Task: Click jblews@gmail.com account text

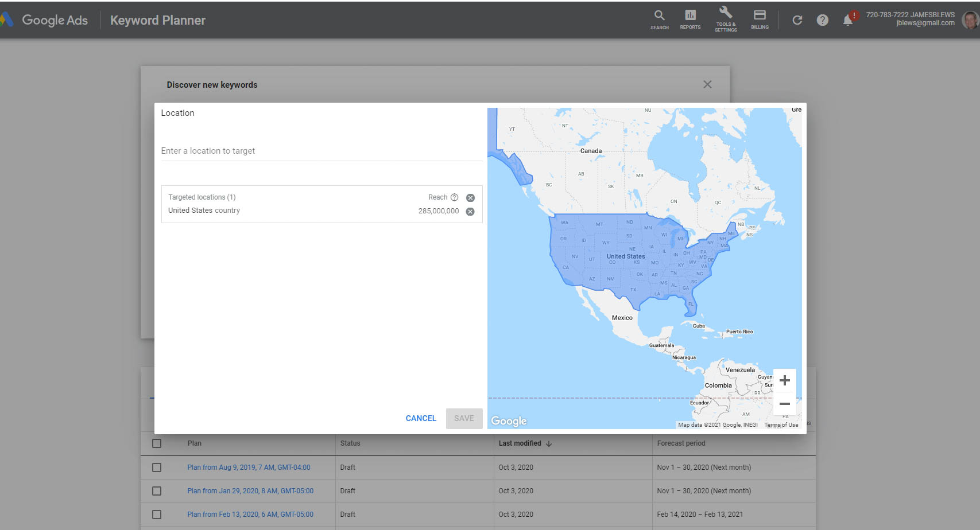Action: tap(925, 24)
